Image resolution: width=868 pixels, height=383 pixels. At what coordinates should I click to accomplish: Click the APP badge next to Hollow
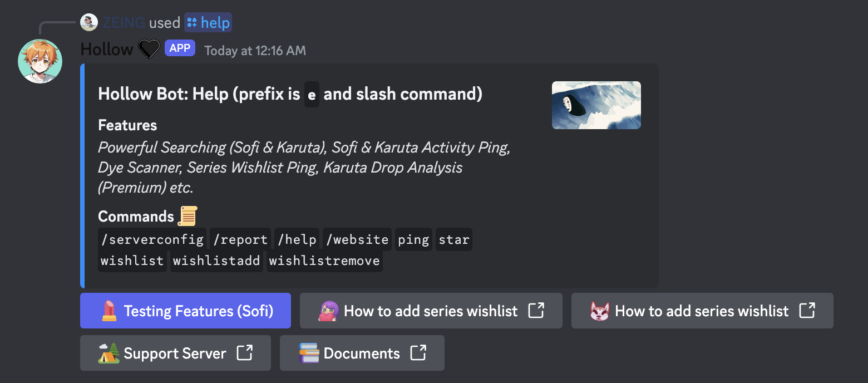(x=180, y=48)
